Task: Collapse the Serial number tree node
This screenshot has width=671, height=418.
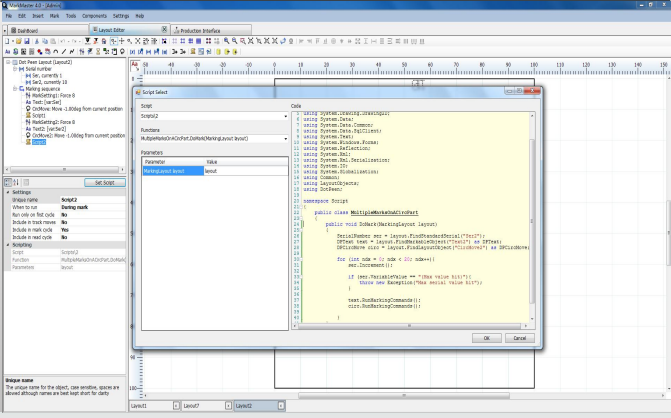Action: pos(15,69)
